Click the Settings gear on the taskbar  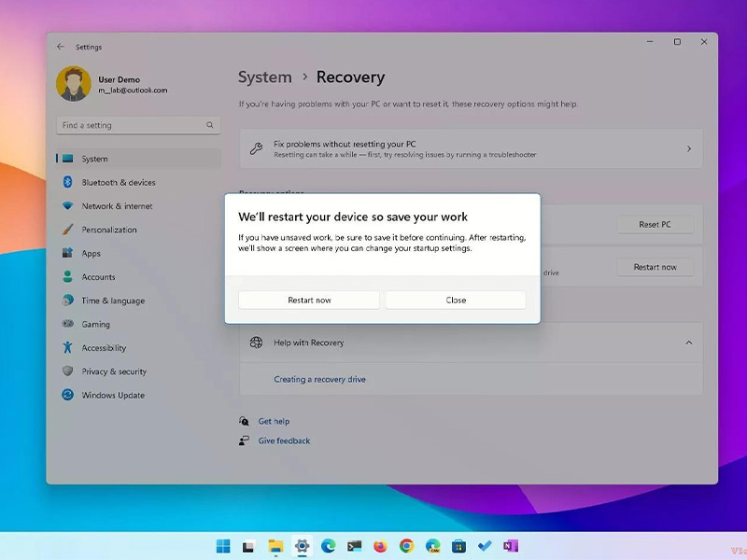coord(302,546)
